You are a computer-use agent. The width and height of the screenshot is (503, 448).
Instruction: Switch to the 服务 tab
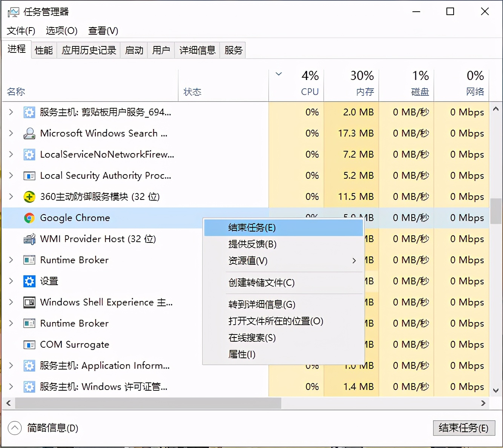(x=233, y=50)
